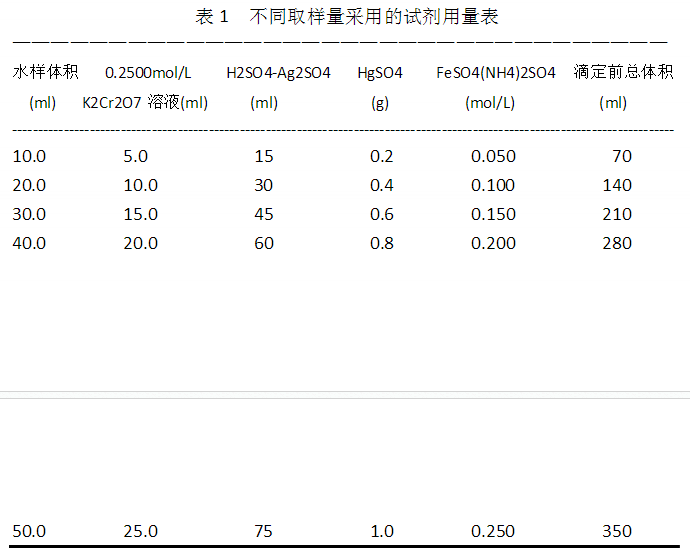Click the 'FeSO4(NH4)2SO4' column header
The width and height of the screenshot is (690, 555).
coord(496,73)
